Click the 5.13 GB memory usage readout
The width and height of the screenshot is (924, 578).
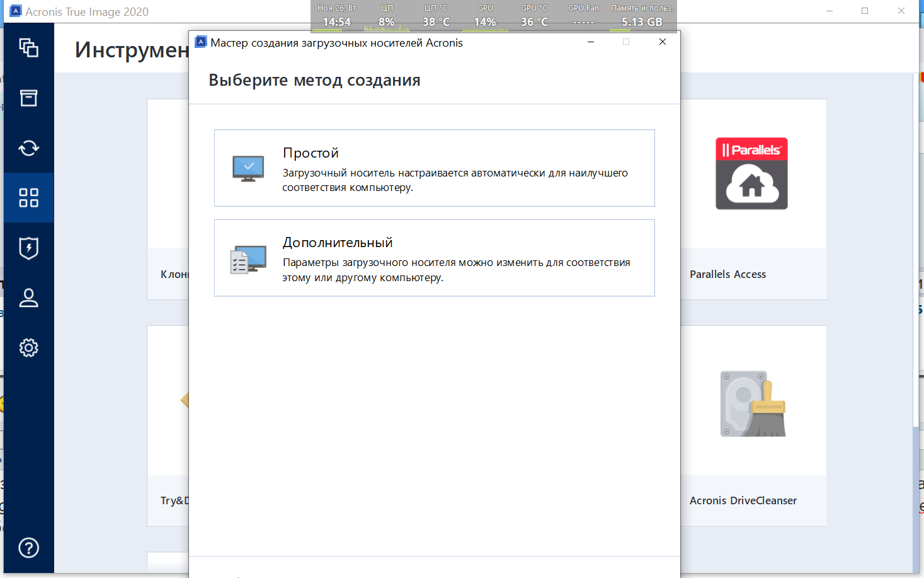(642, 22)
